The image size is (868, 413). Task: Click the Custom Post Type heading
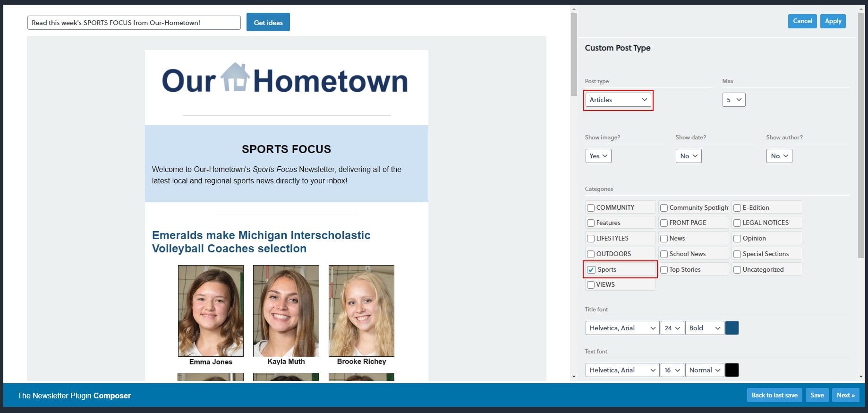point(618,48)
